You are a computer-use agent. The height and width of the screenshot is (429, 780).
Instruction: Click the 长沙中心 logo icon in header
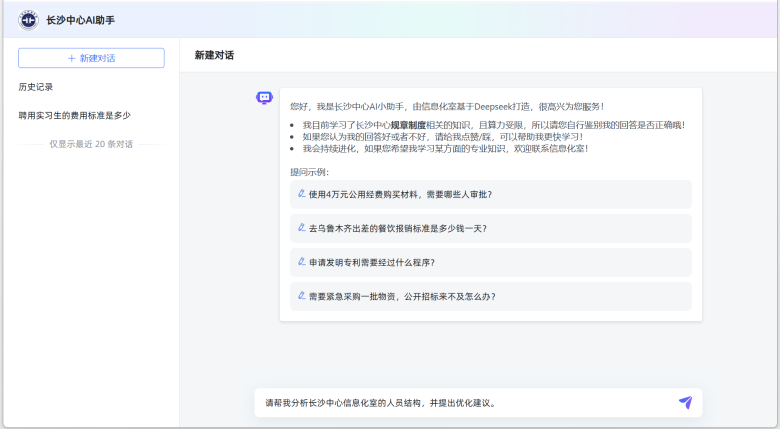[x=28, y=20]
